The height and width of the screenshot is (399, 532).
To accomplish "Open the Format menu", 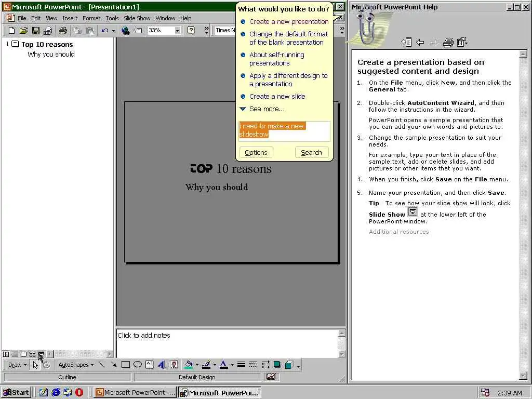I will [91, 18].
